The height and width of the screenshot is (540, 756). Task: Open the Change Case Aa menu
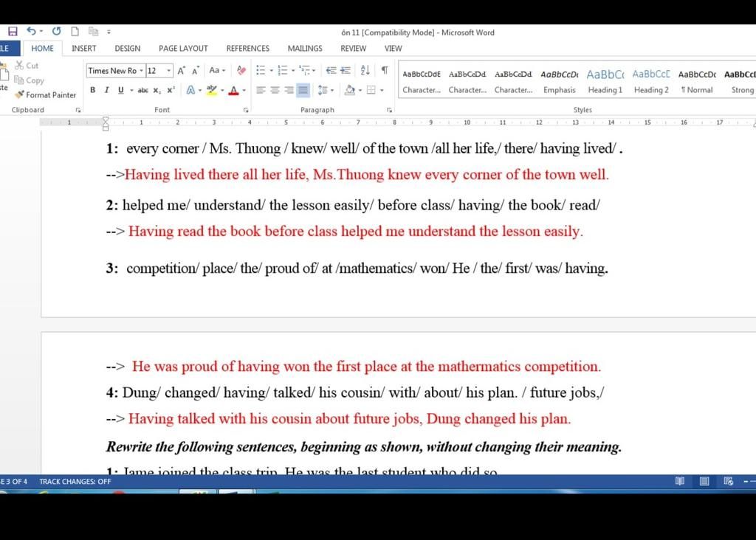click(x=217, y=70)
